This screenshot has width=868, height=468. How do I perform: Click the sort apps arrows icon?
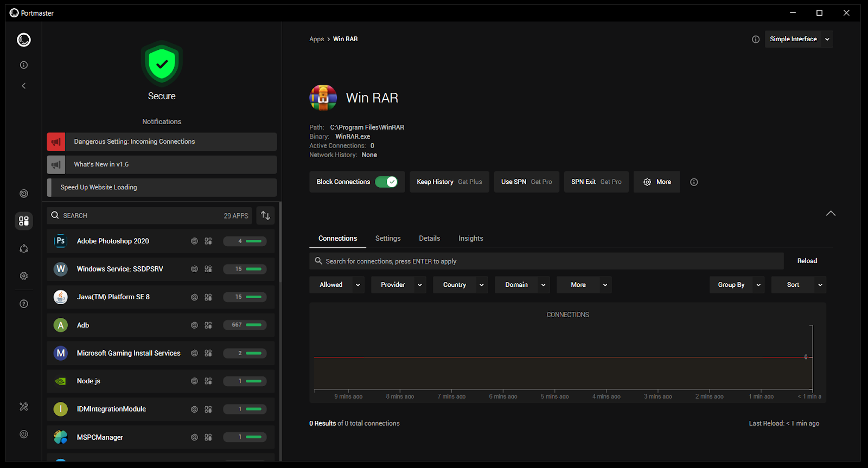point(265,215)
